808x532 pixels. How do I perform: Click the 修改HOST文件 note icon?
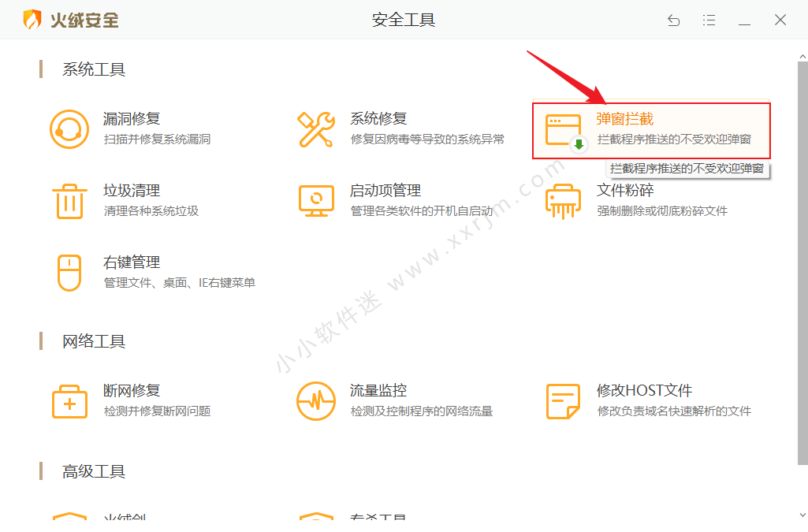(563, 401)
